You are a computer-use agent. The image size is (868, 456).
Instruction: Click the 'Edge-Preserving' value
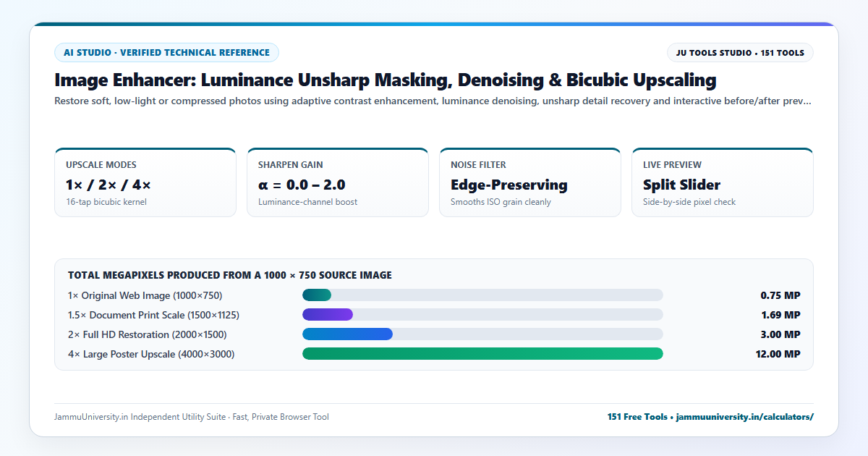(x=509, y=185)
